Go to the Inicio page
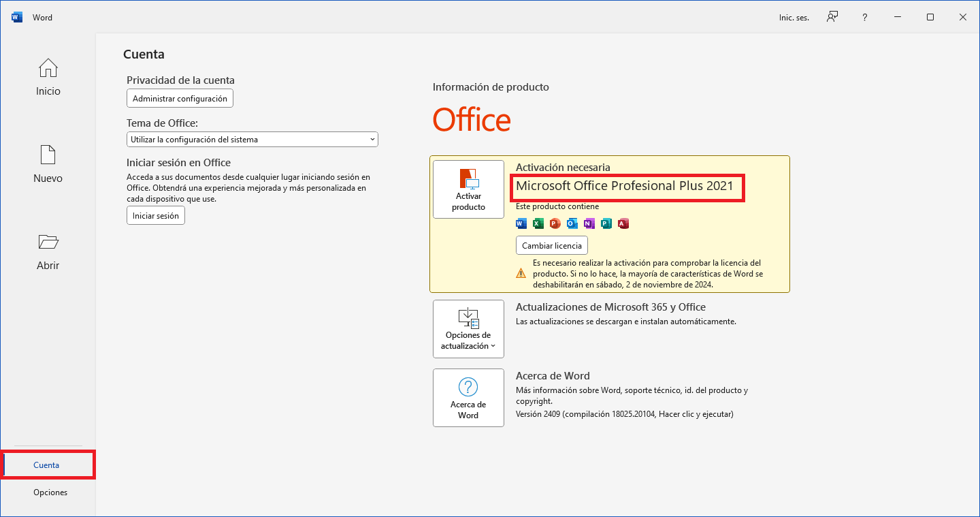 click(48, 77)
